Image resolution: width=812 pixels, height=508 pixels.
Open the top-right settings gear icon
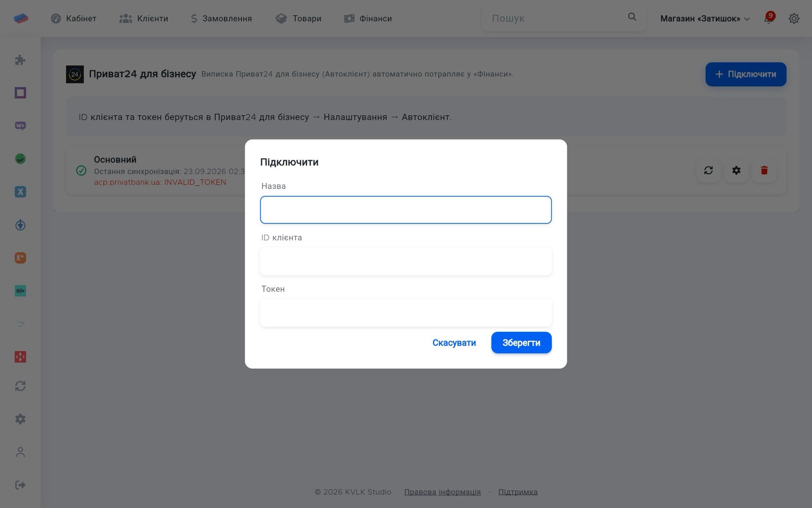pos(794,18)
